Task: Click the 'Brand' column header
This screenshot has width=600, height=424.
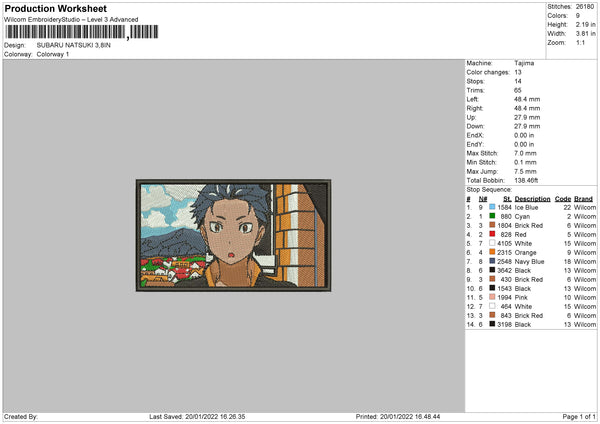Action: point(584,199)
